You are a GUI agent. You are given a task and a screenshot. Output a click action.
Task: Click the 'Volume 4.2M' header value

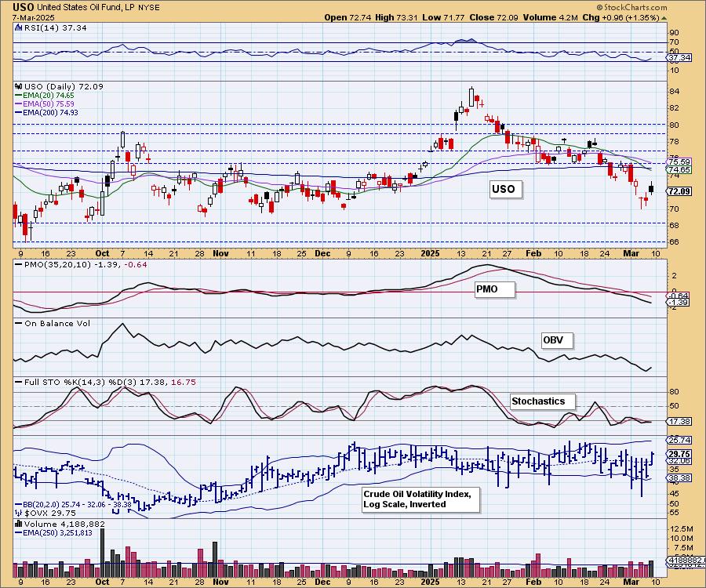point(550,17)
